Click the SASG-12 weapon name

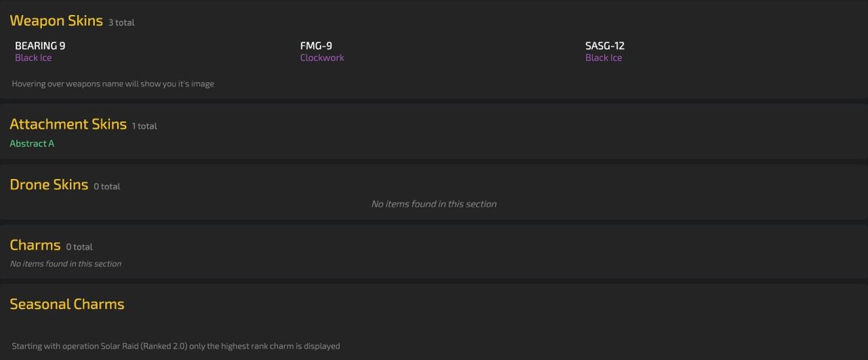point(605,45)
